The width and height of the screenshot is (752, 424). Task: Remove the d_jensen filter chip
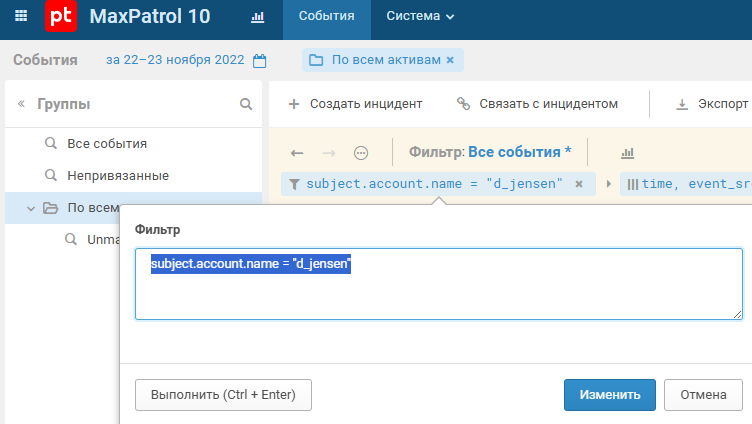point(578,184)
